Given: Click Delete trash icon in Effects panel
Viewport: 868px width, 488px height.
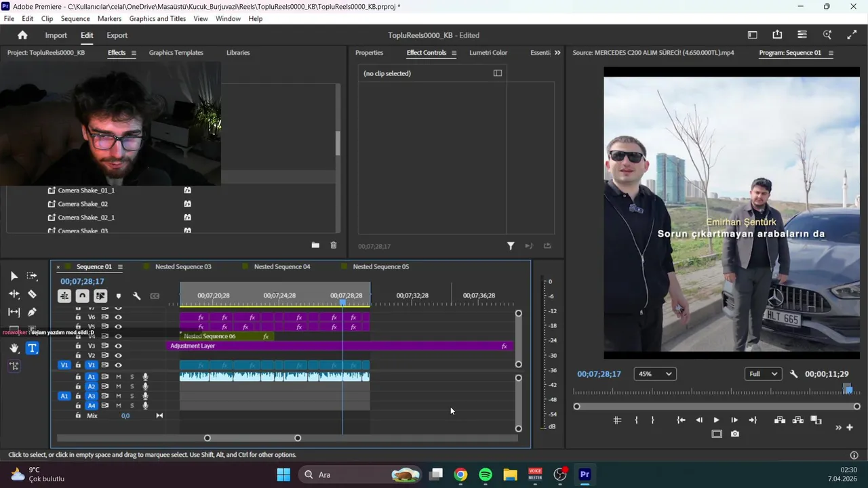Looking at the screenshot, I should click(x=334, y=245).
